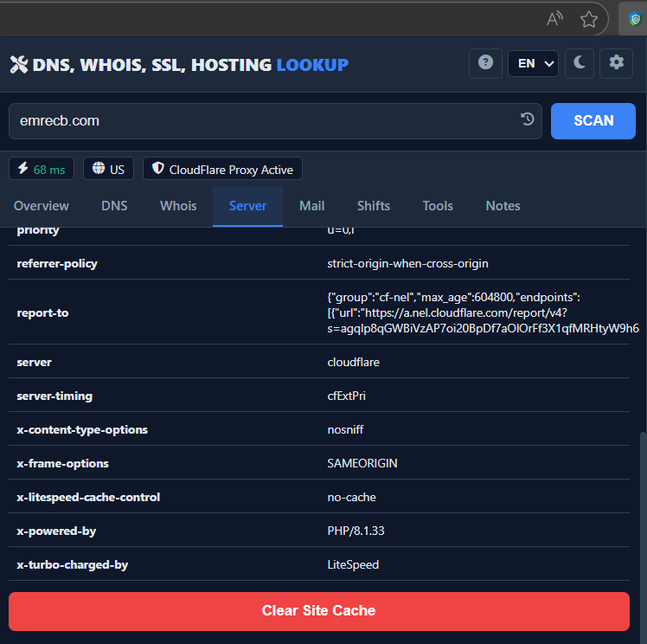Open the DNS tab
This screenshot has height=644, width=647.
[x=114, y=206]
